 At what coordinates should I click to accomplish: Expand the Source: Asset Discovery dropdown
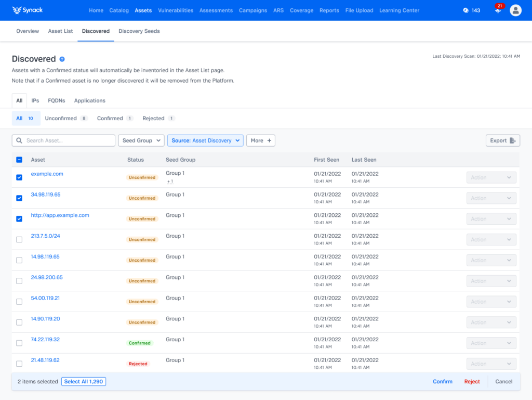[205, 140]
